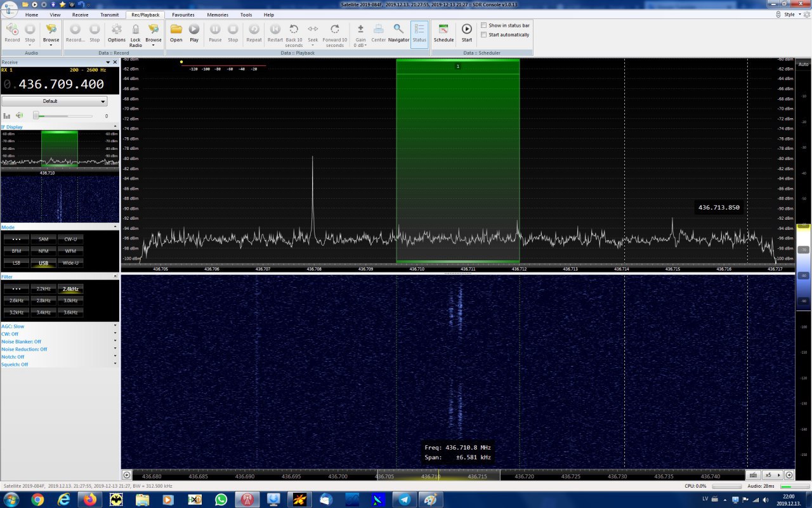
Task: Start the scheduler with Start icon
Action: click(x=466, y=29)
